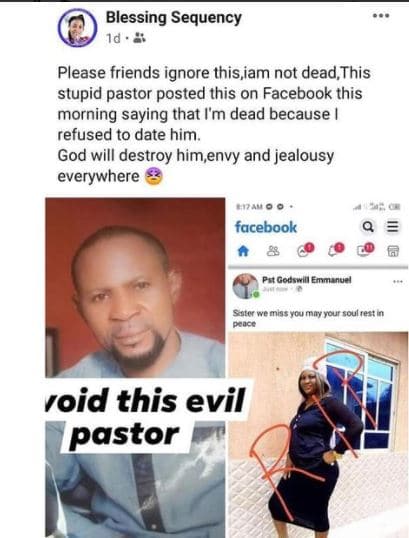Click the friends audience icon beside 1d
Viewport: 409px width, 538px height.
click(x=139, y=38)
